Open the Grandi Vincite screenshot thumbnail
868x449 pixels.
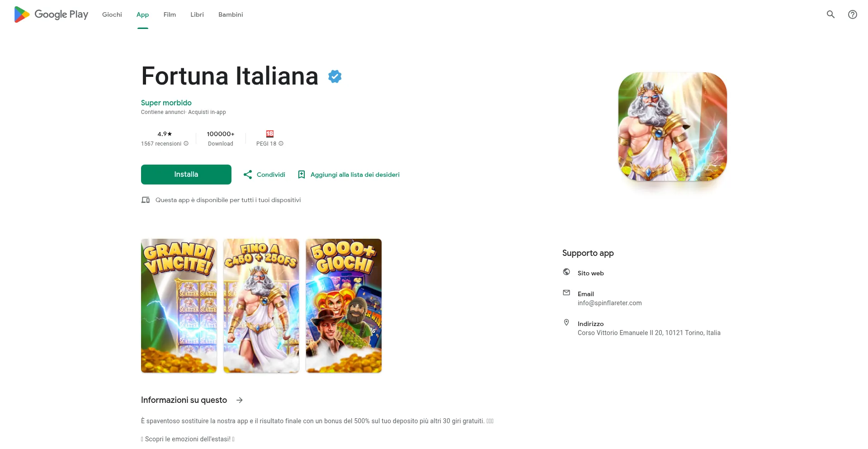click(x=179, y=306)
